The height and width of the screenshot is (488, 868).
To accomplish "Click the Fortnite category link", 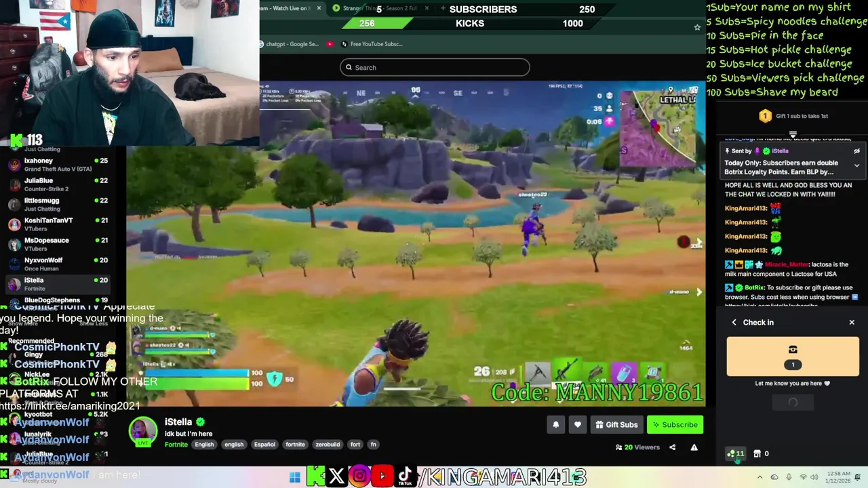I will pos(176,445).
